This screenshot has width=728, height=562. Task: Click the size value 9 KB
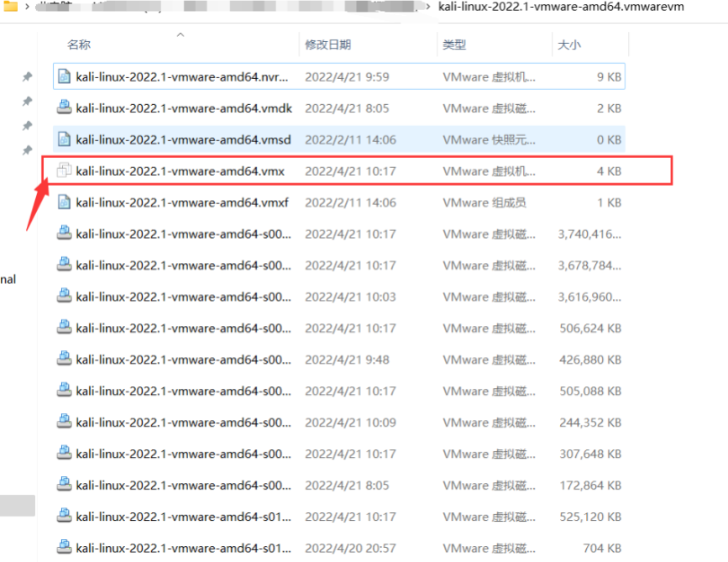coord(609,76)
